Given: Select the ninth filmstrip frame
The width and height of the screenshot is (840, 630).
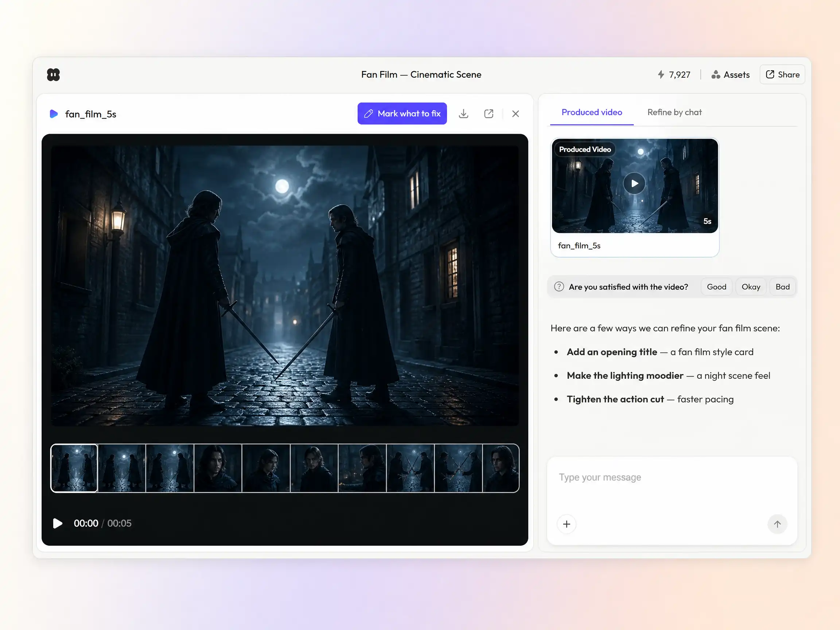Looking at the screenshot, I should (458, 468).
